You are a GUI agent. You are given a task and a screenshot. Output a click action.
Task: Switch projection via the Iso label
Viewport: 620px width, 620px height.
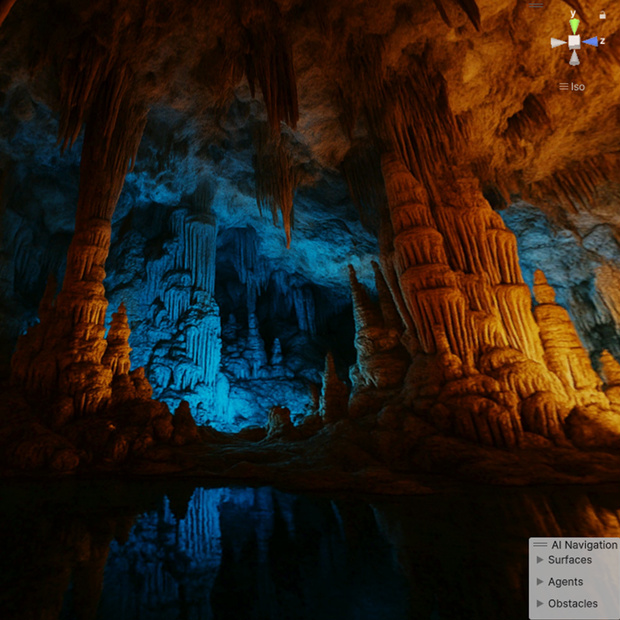click(572, 87)
